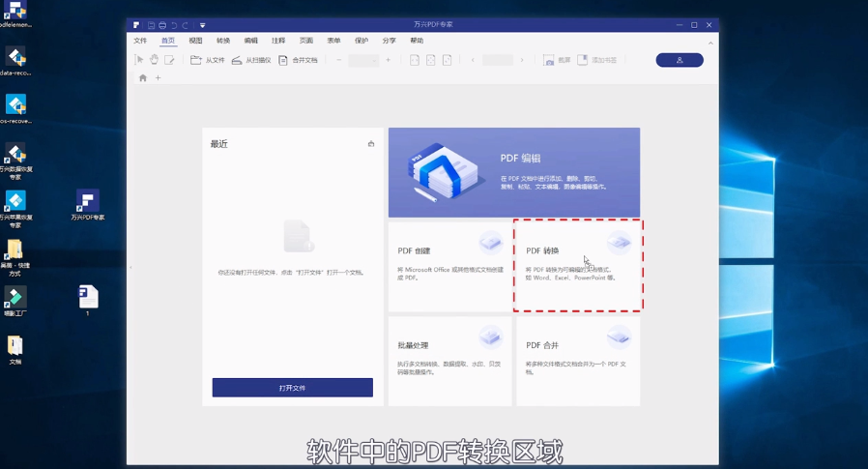
Task: Click the PDF 合并 card
Action: (x=578, y=361)
